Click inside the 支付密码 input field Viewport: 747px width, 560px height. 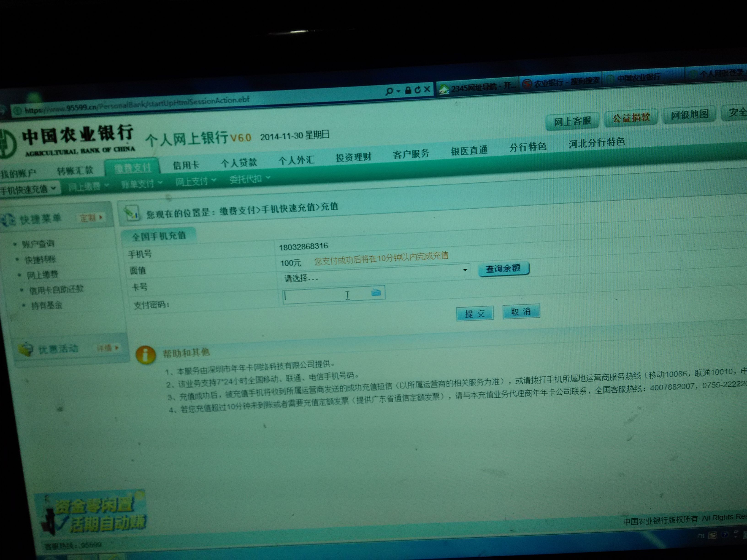[x=333, y=295]
